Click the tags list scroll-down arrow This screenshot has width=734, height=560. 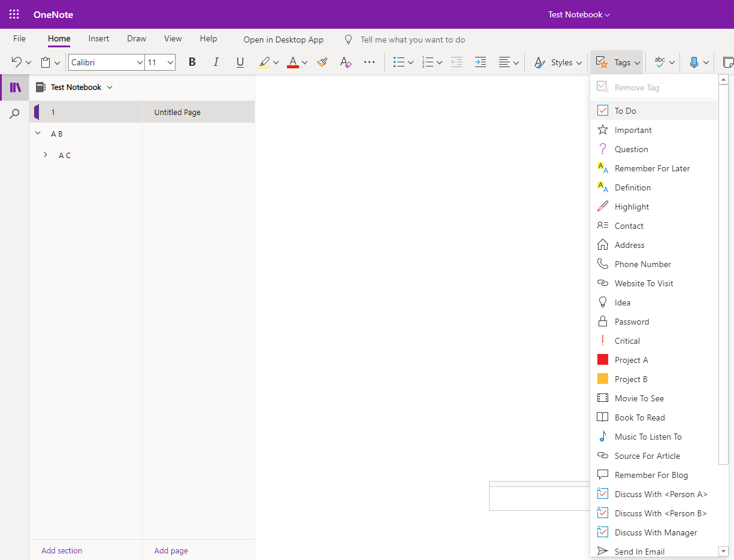[x=723, y=551]
